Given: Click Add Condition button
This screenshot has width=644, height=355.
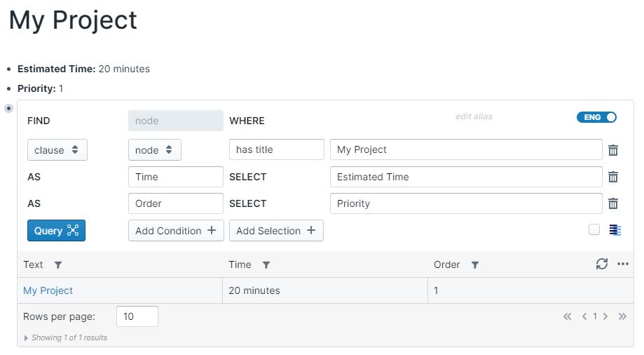Looking at the screenshot, I should pos(176,231).
